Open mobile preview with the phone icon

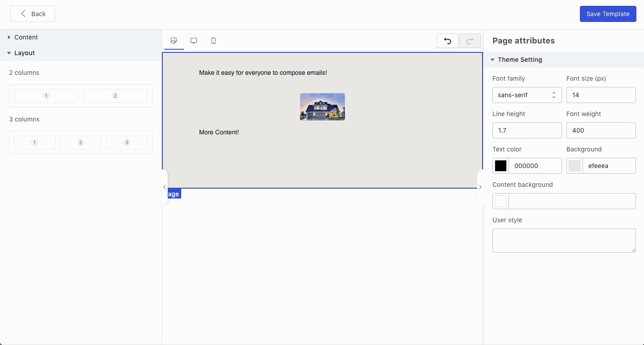pos(213,40)
